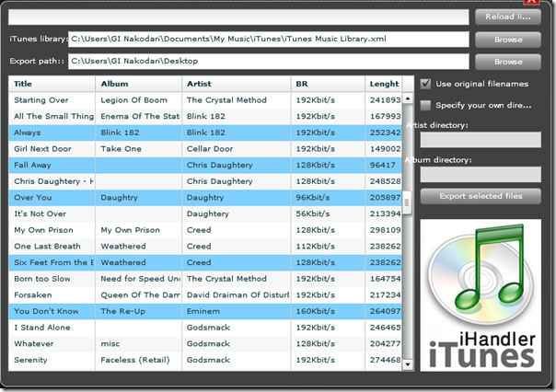Sort list by the Album column header
Image resolution: width=556 pixels, height=392 pixels.
tap(138, 84)
